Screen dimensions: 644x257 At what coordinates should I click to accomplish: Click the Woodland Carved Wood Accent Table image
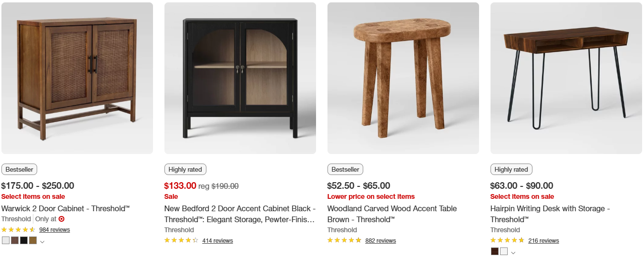pos(403,78)
